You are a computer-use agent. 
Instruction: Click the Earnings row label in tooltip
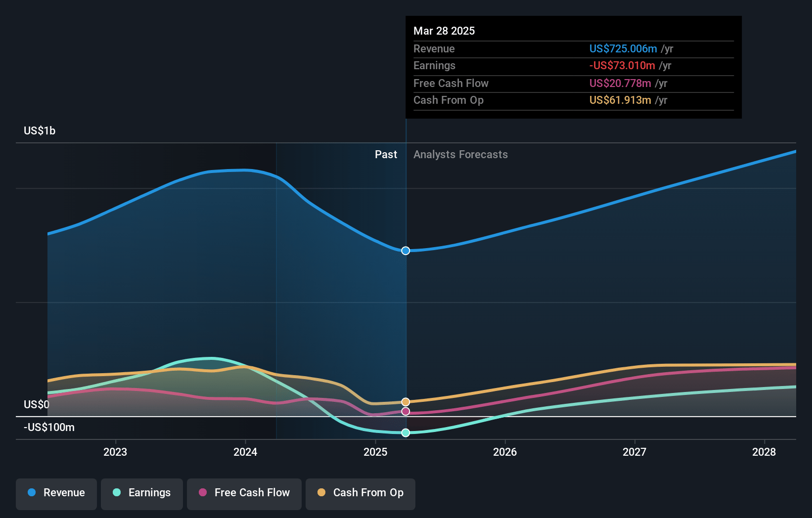point(434,65)
